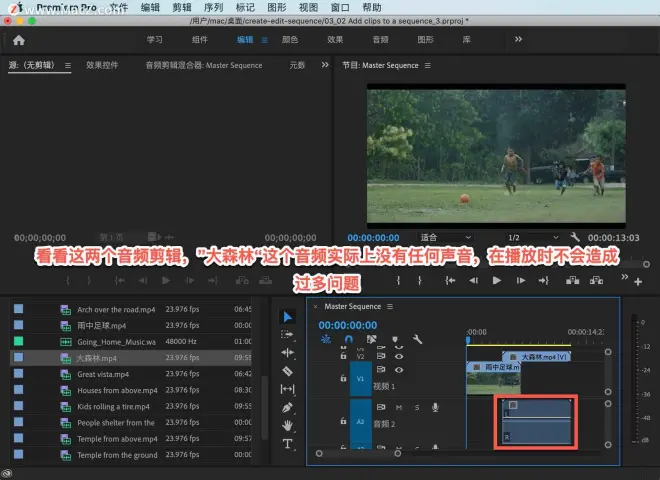Open the 1/2 playback resolution dropdown

coord(533,237)
